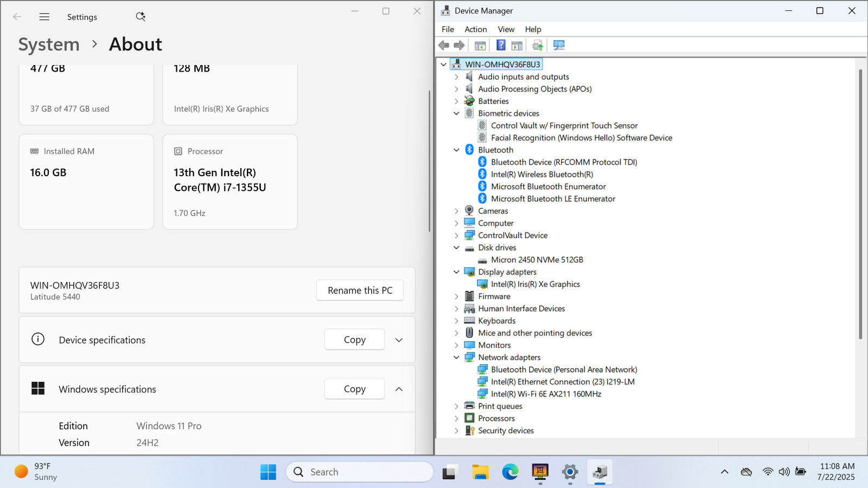868x488 pixels.
Task: Click the Human Interface Devices icon
Action: [x=469, y=309]
